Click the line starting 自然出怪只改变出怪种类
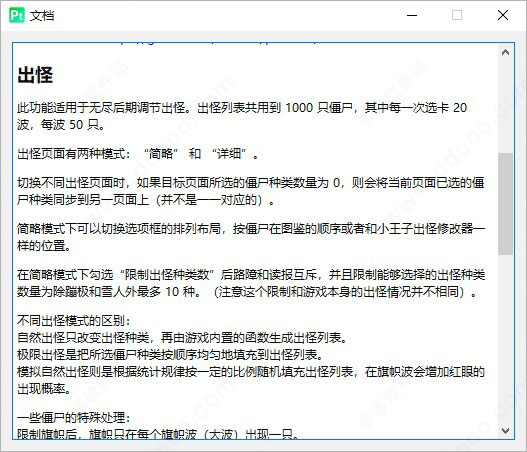This screenshot has height=452, width=527. (x=182, y=337)
